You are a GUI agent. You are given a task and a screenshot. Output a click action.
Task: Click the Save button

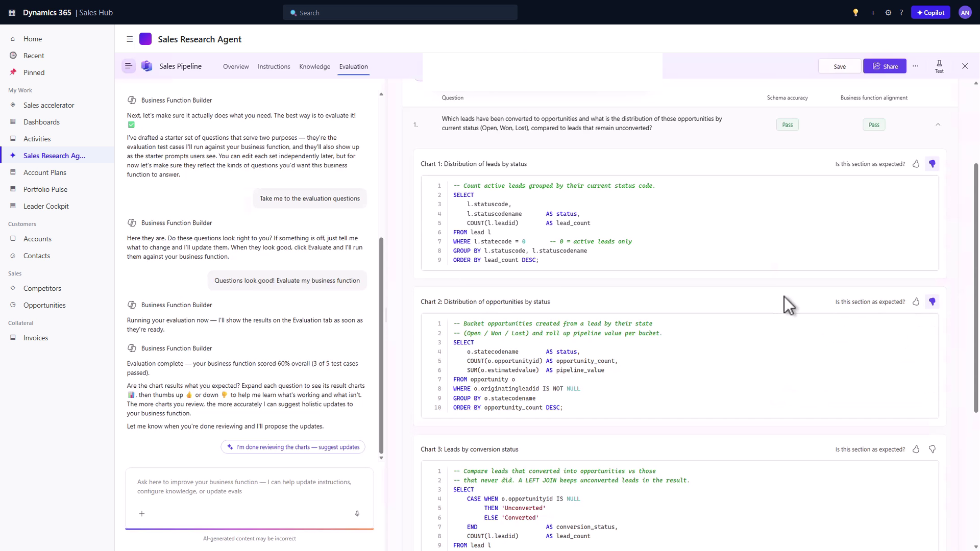840,66
